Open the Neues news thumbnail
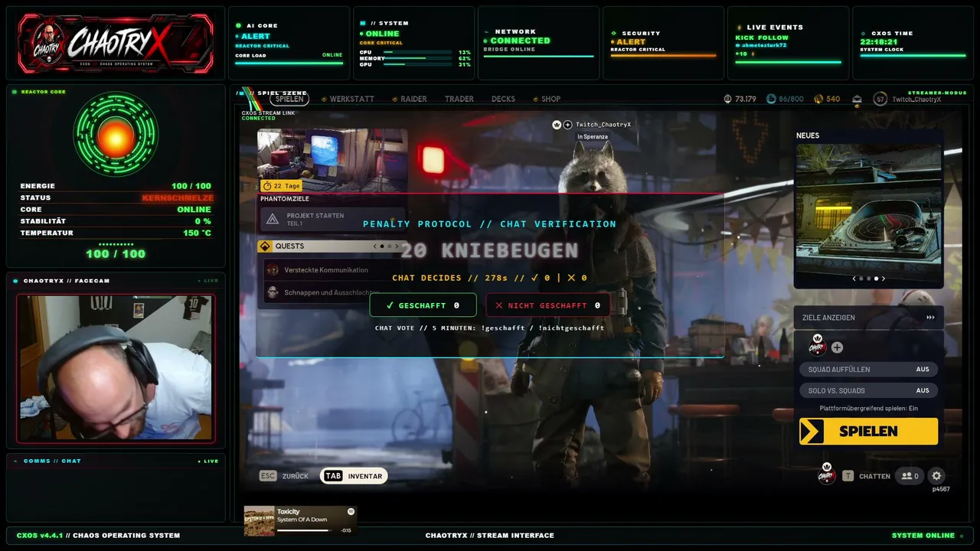 (x=868, y=207)
